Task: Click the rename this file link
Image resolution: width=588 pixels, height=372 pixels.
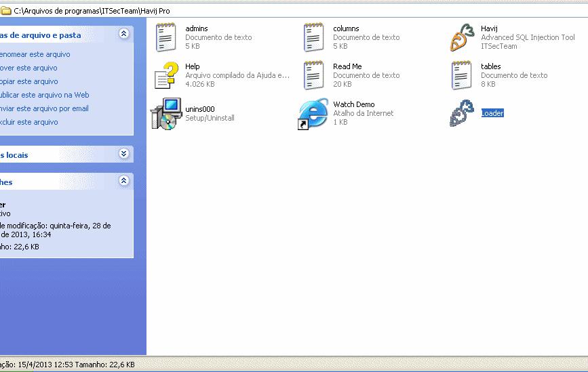Action: 35,54
